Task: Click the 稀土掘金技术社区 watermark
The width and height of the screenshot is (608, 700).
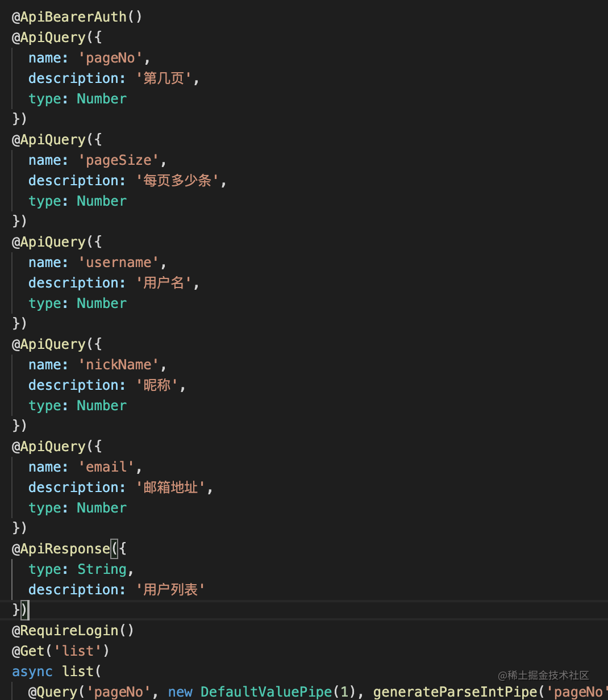Action: 543,676
